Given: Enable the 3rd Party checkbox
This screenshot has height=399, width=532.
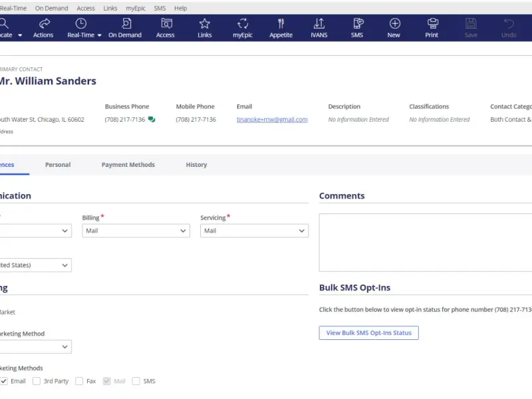Looking at the screenshot, I should pyautogui.click(x=37, y=381).
